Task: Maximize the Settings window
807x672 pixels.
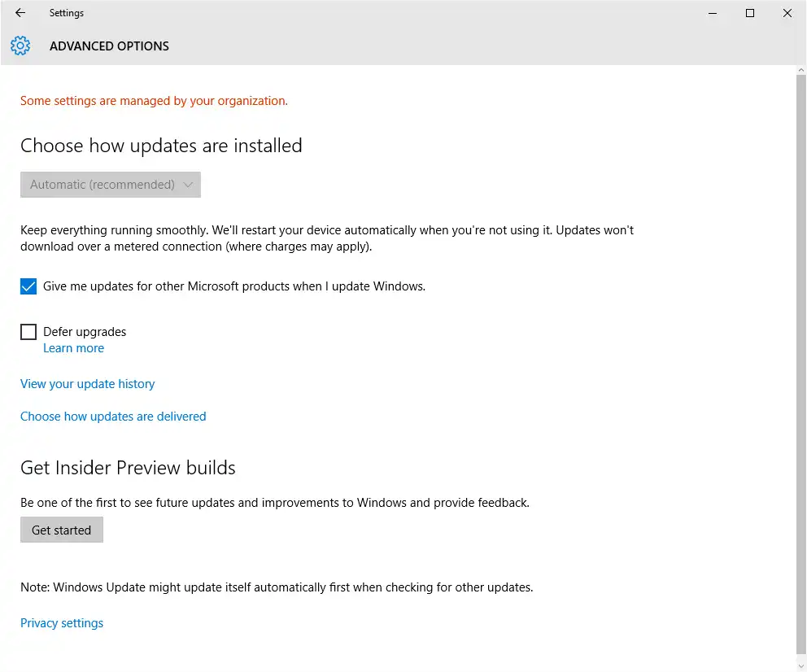Action: 750,13
